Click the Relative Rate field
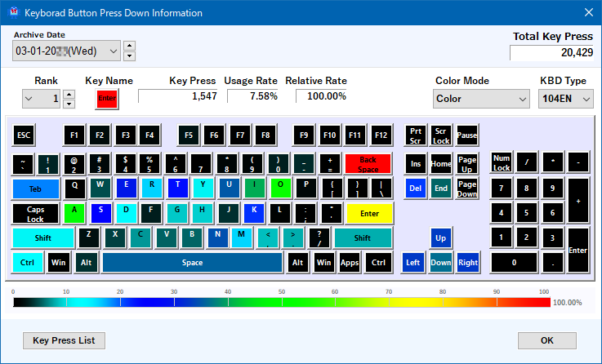602x364 pixels. coord(321,95)
